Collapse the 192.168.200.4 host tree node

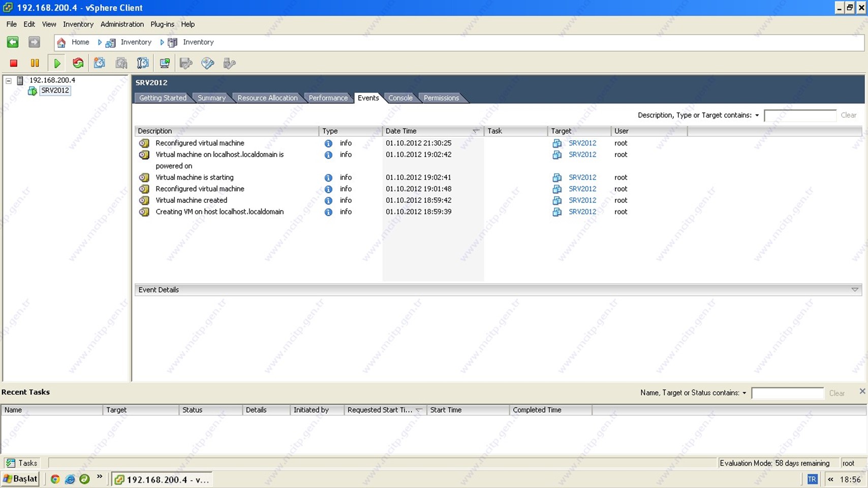point(9,80)
